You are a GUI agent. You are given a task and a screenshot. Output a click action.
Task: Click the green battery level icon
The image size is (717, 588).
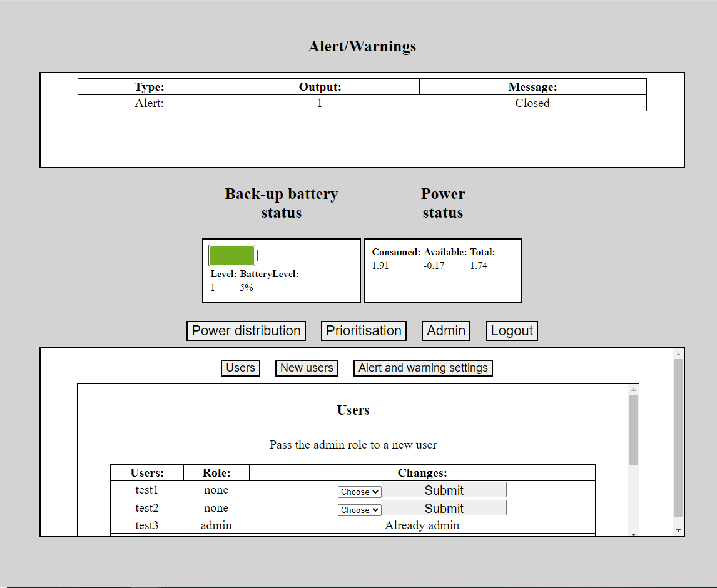coord(232,256)
